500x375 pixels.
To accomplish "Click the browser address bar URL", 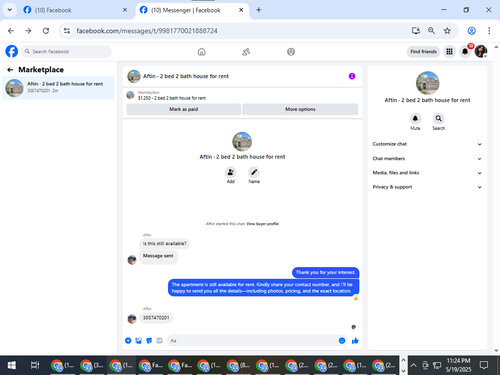I will click(x=147, y=31).
